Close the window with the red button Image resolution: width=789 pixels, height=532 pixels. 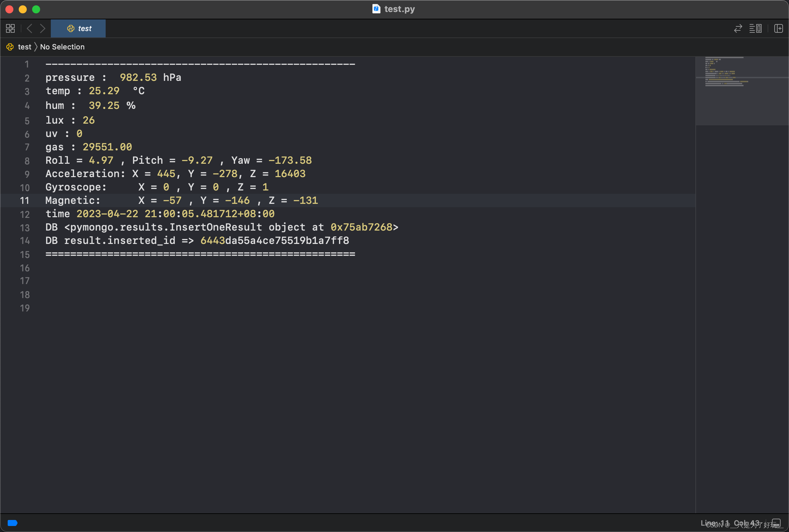coord(9,9)
